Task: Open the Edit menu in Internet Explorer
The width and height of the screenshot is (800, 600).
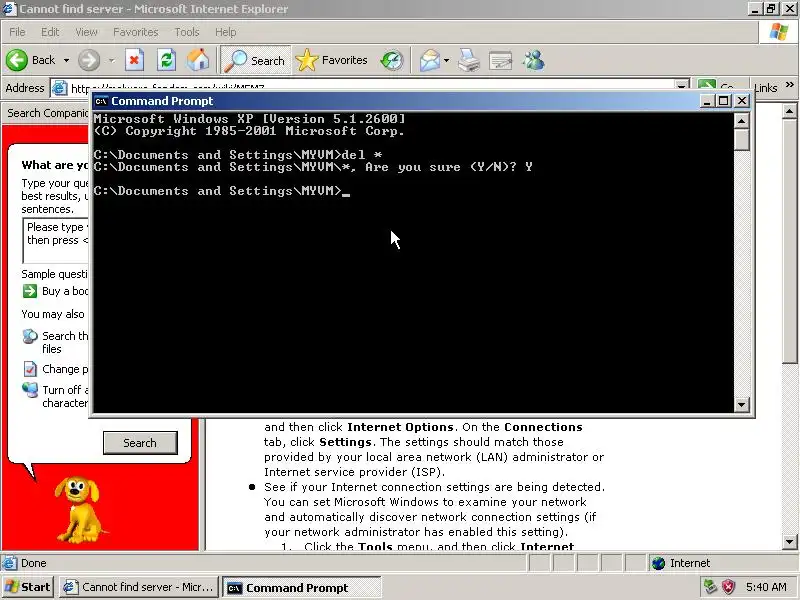Action: [50, 32]
